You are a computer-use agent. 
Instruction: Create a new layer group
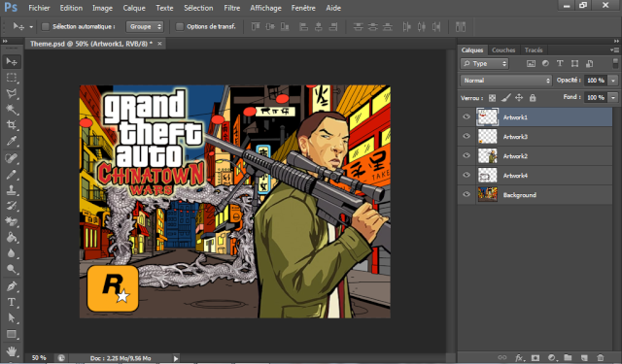click(x=568, y=357)
